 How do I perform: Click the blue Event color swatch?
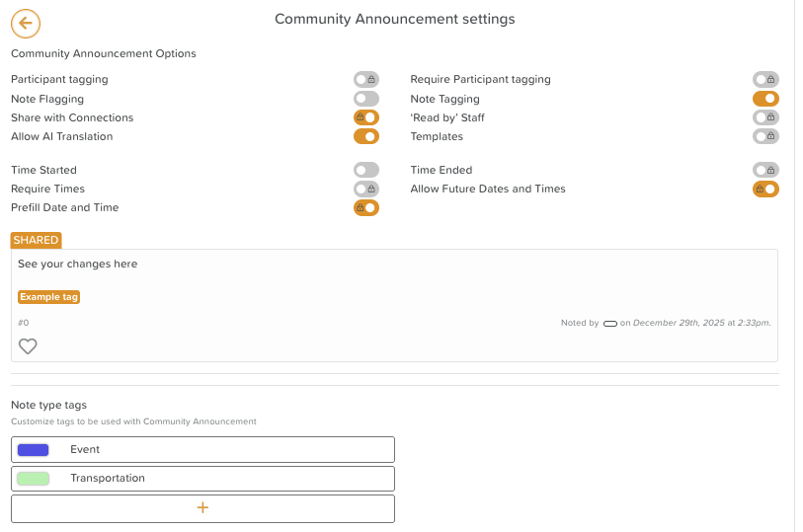pos(34,450)
